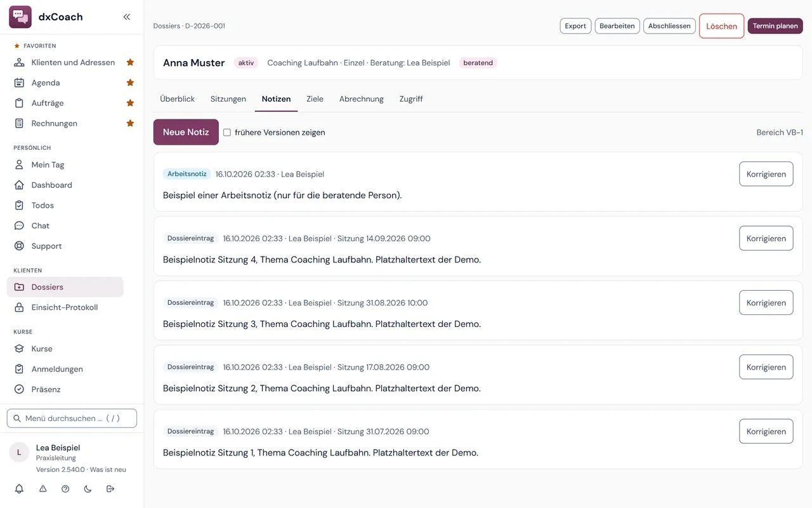812x508 pixels.
Task: Toggle the Rechnungen favorite star
Action: (x=130, y=123)
